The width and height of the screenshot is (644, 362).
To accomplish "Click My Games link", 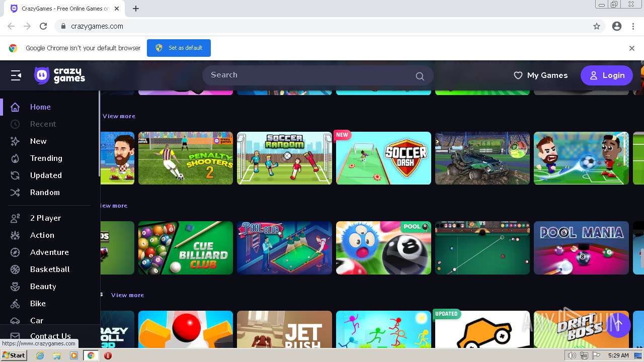I will pos(547,75).
